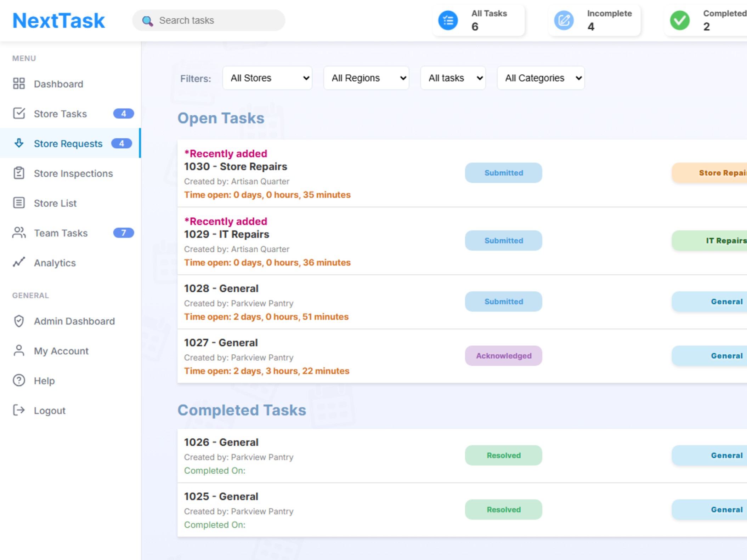Open the All Stores filter dropdown
Viewport: 747px width, 560px height.
tap(267, 78)
